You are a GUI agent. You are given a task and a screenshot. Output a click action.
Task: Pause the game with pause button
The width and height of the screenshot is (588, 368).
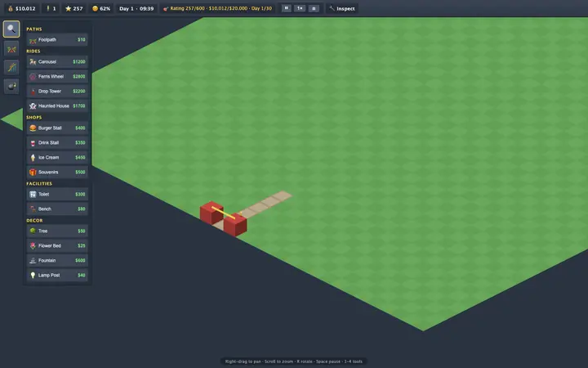click(287, 8)
